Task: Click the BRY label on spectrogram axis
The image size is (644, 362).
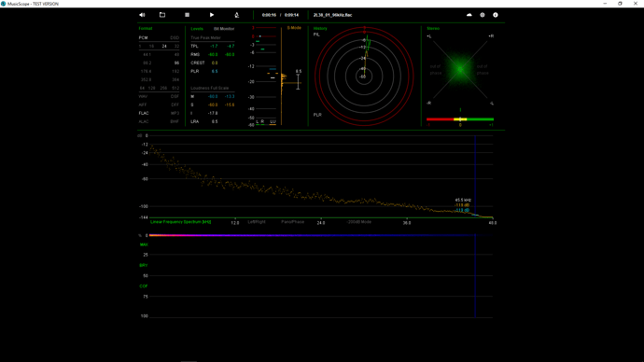Action: pos(144,266)
